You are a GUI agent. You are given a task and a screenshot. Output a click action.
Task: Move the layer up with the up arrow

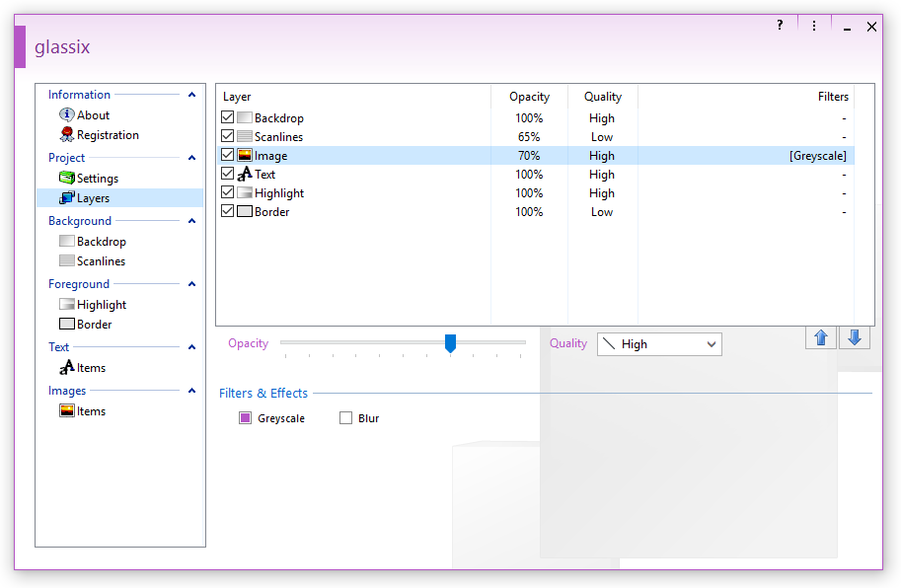point(820,337)
